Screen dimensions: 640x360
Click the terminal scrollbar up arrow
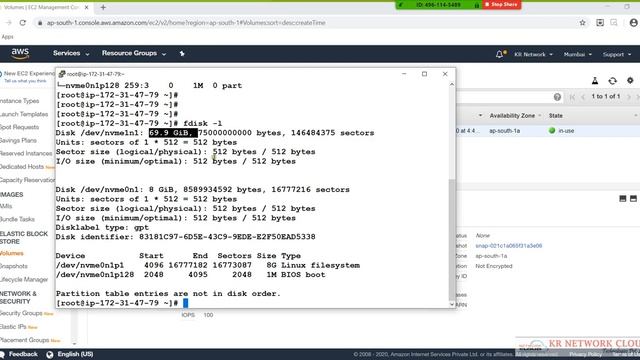click(452, 84)
